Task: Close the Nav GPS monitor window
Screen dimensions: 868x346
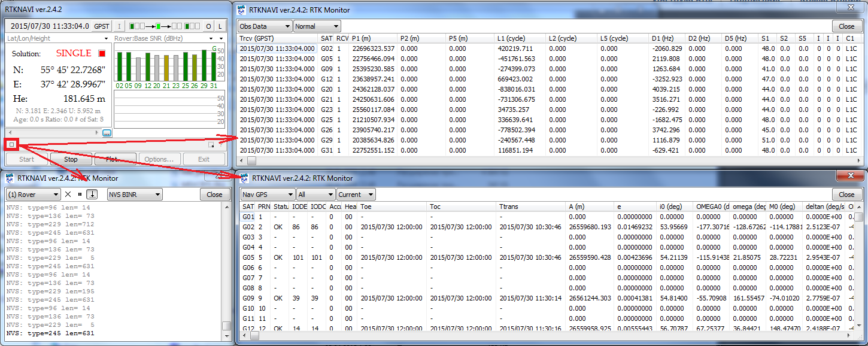Action: click(x=846, y=195)
